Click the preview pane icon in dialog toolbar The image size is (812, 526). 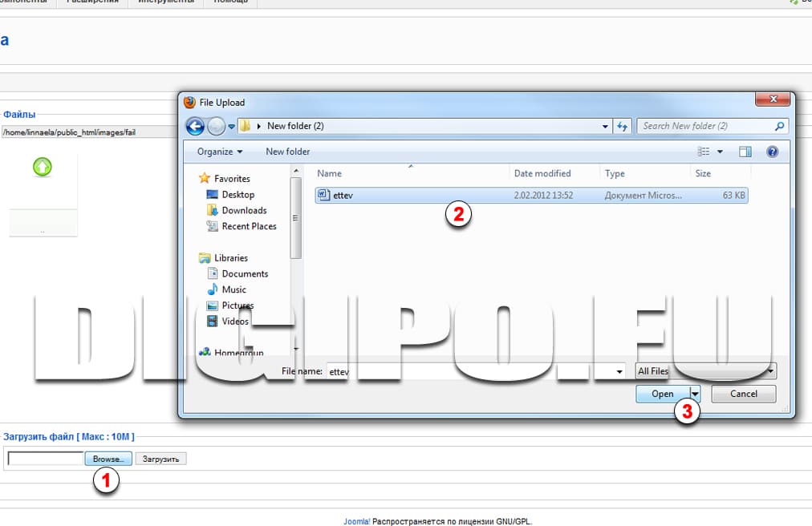[745, 152]
